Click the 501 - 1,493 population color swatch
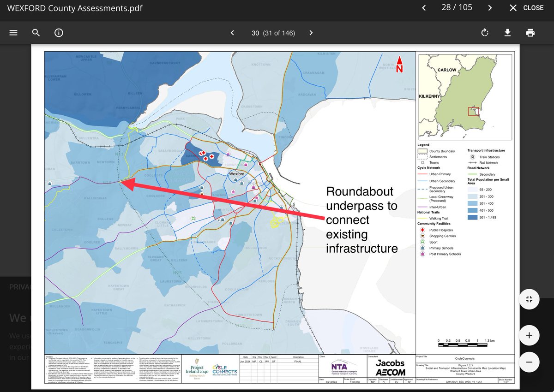554x392 pixels. pyautogui.click(x=473, y=217)
